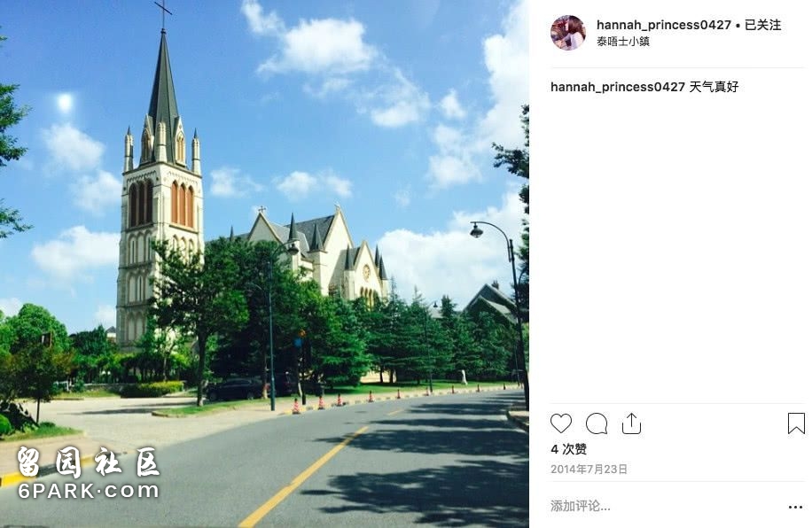Screen dimensions: 812x528
Task: Open the 2014年7月23日 post date link
Action: click(x=589, y=469)
